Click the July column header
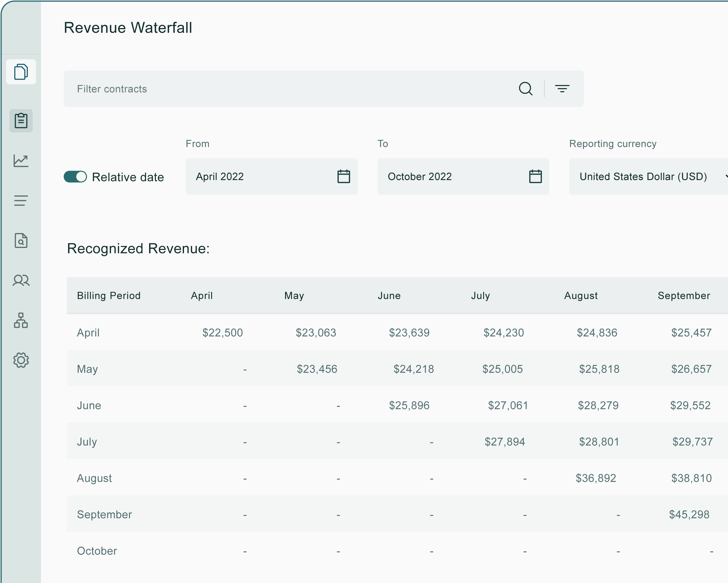 coord(481,296)
